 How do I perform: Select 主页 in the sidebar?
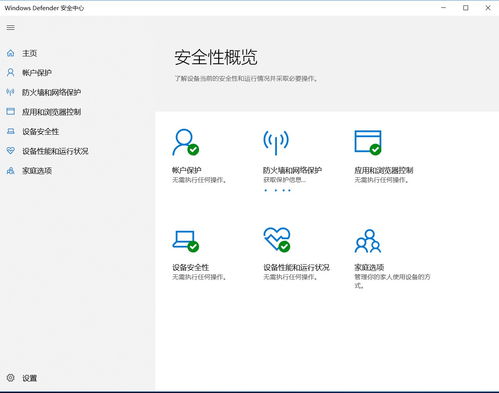tap(29, 53)
